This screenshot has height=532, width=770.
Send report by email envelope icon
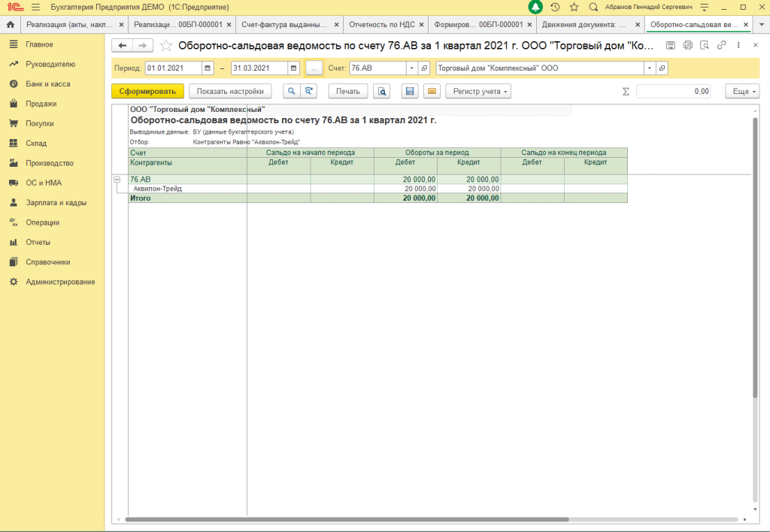432,91
